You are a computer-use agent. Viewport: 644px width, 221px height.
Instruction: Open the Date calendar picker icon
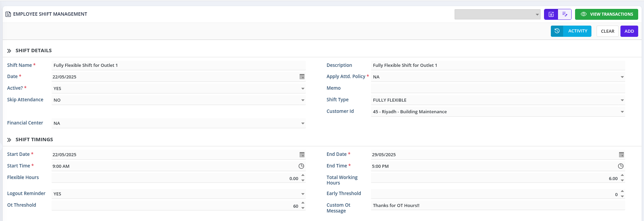pyautogui.click(x=302, y=77)
